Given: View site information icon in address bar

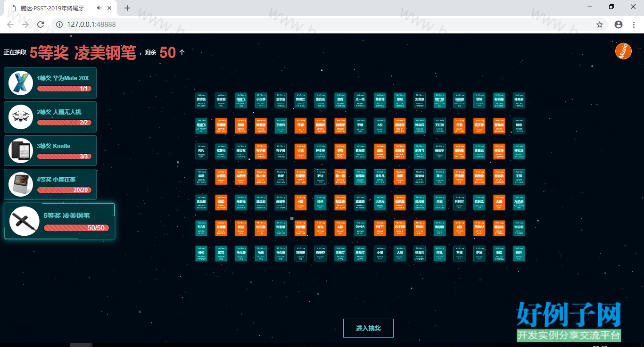Looking at the screenshot, I should click(x=59, y=25).
